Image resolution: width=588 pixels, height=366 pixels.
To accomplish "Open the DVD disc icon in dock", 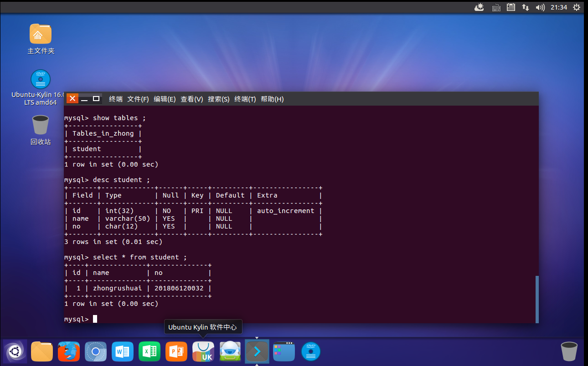I will coord(311,351).
